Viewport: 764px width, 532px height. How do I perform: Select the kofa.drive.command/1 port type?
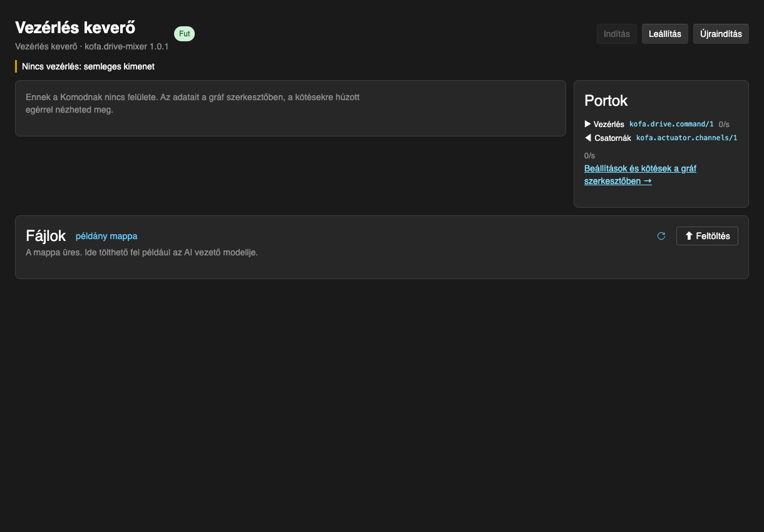point(671,124)
